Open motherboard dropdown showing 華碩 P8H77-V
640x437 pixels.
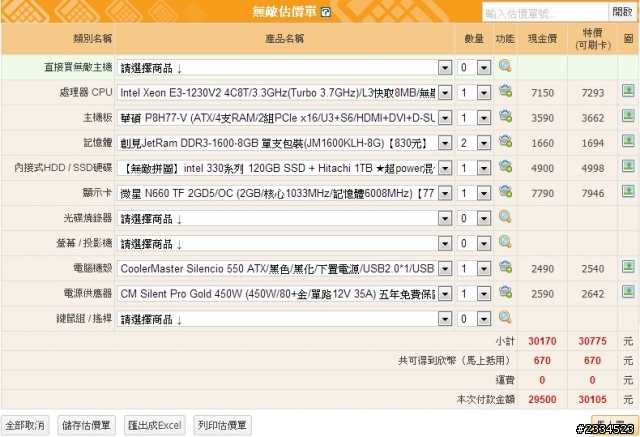(x=284, y=118)
